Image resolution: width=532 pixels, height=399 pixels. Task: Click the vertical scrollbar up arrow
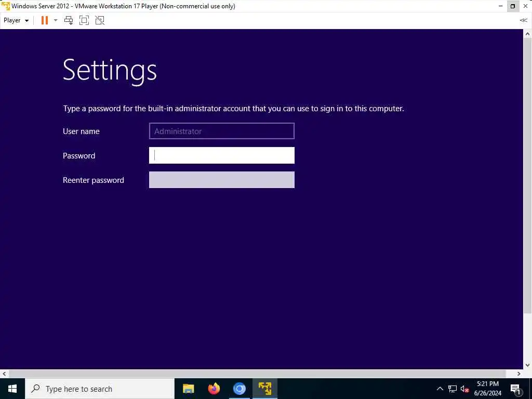coord(527,34)
